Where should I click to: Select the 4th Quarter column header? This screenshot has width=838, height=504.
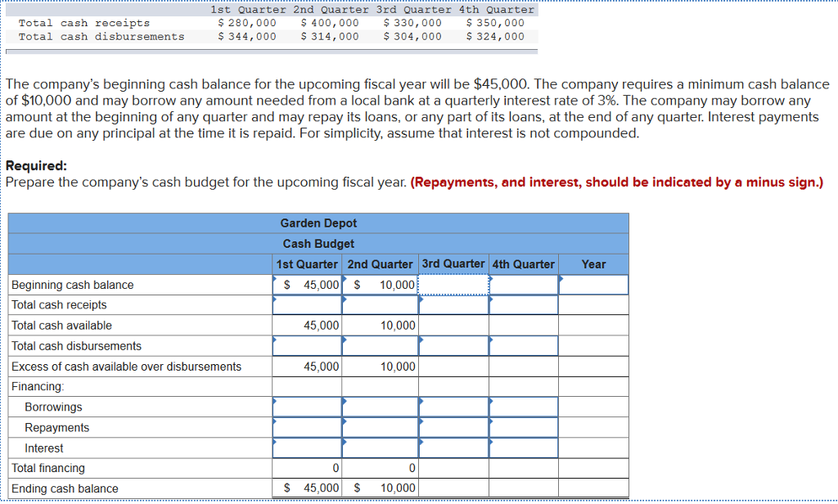[x=524, y=263]
